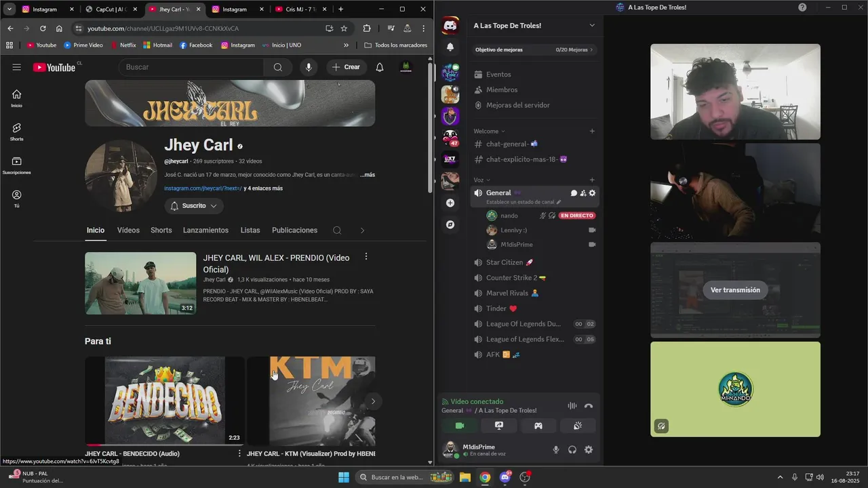Open Discord help question mark
This screenshot has height=488, width=868.
[802, 7]
